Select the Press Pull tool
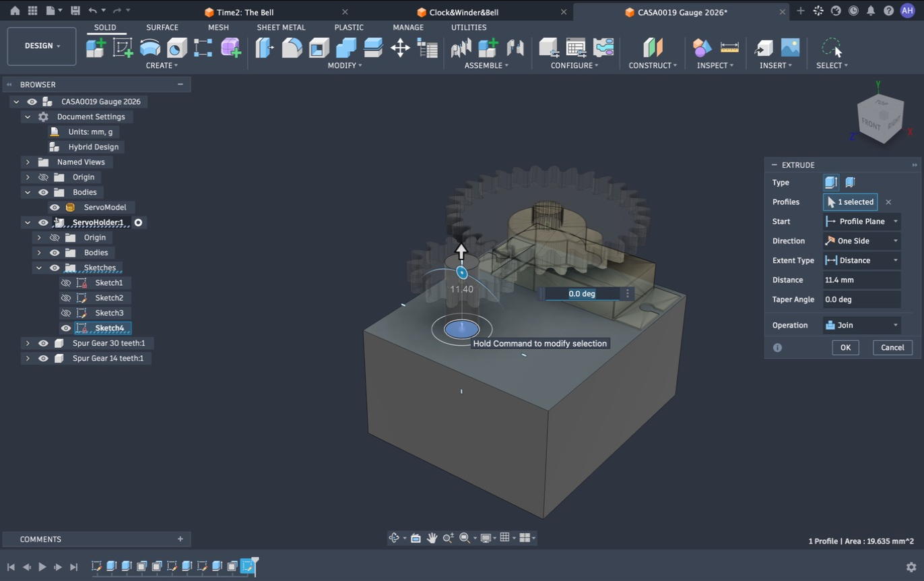This screenshot has width=924, height=581. click(x=265, y=48)
